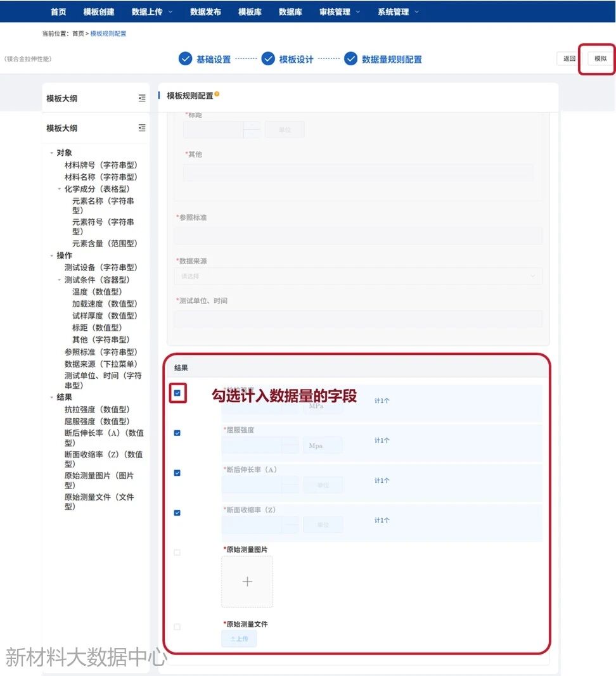This screenshot has height=676, width=616.
Task: Open the 系统管理 menu
Action: click(x=397, y=11)
